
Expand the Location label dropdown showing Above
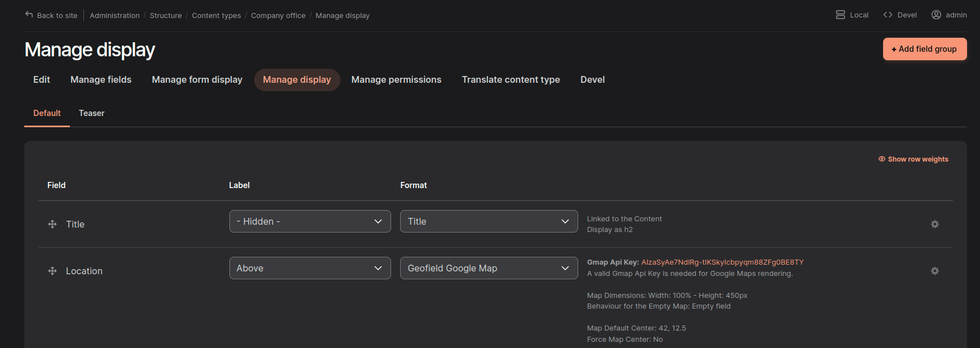click(309, 268)
